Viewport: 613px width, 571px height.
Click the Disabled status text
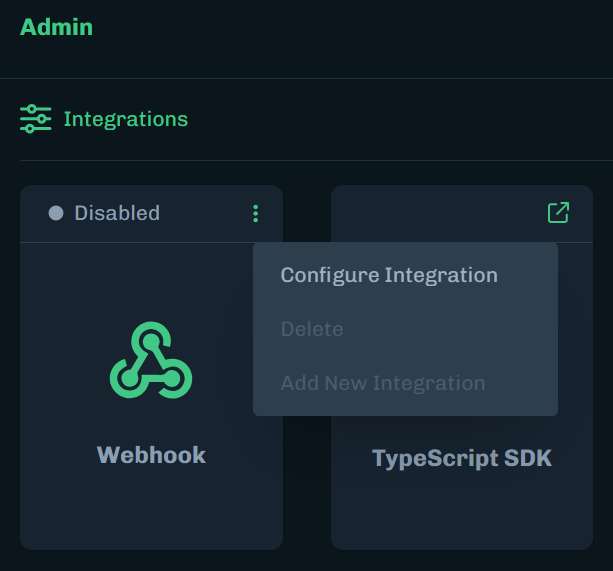point(117,213)
